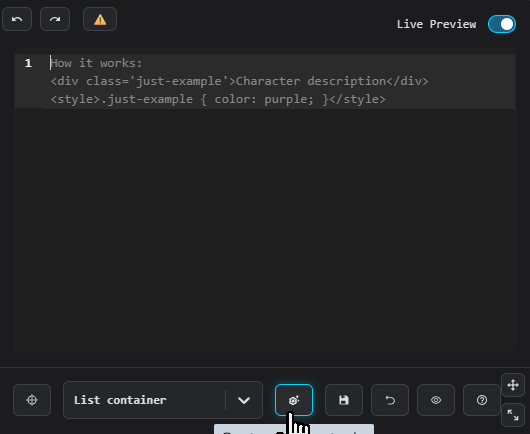Viewport: 530px width, 434px height.
Task: Click the undo arrow button in top toolbar
Action: click(x=17, y=19)
